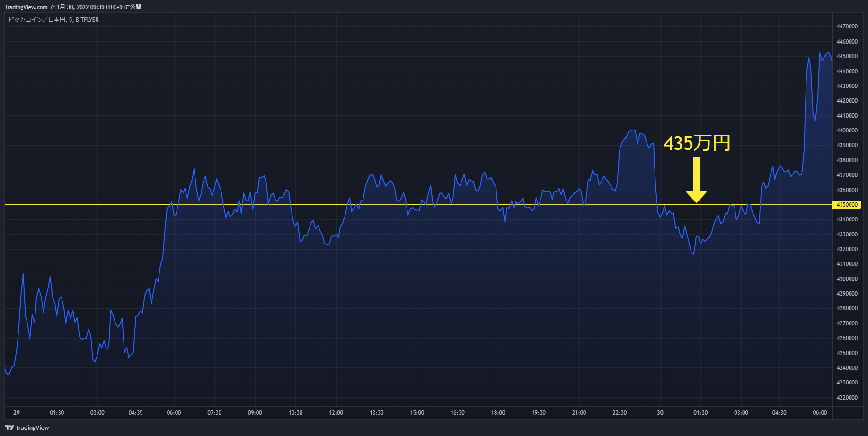The image size is (868, 436).
Task: Click the 4240000 price axis label
Action: point(847,368)
